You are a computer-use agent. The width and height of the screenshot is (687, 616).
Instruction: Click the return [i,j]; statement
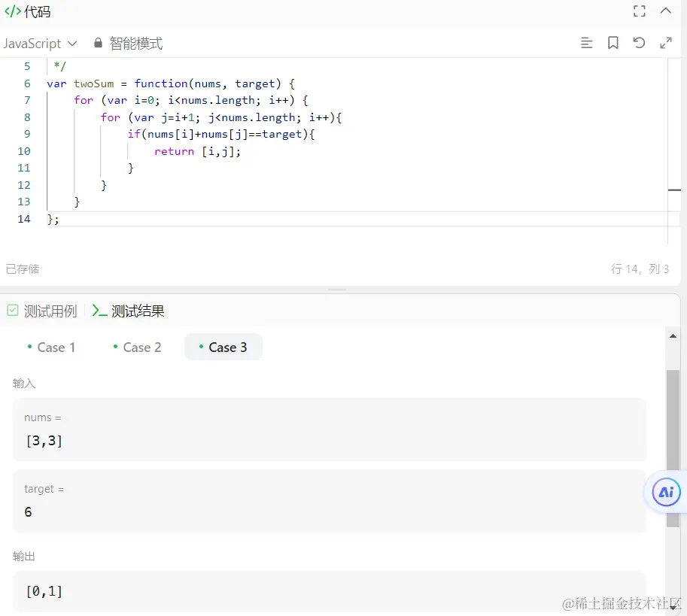[x=197, y=151]
